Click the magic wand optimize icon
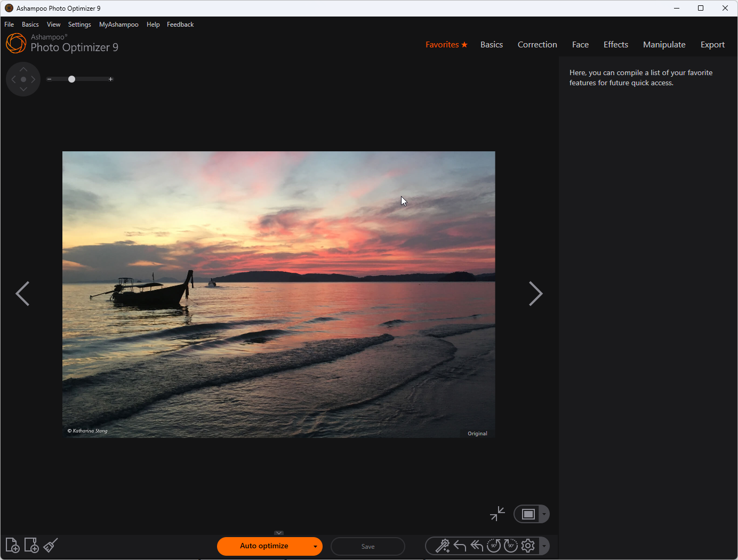 442,546
